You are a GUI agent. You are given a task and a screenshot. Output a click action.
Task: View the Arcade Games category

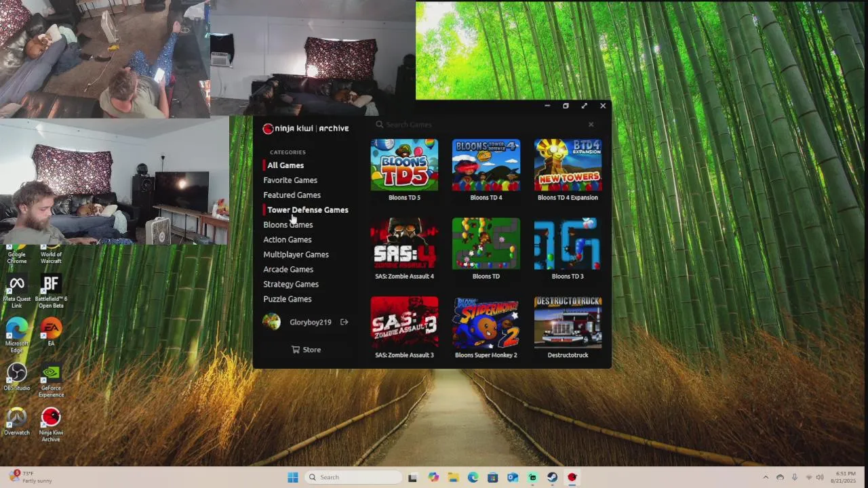tap(288, 270)
